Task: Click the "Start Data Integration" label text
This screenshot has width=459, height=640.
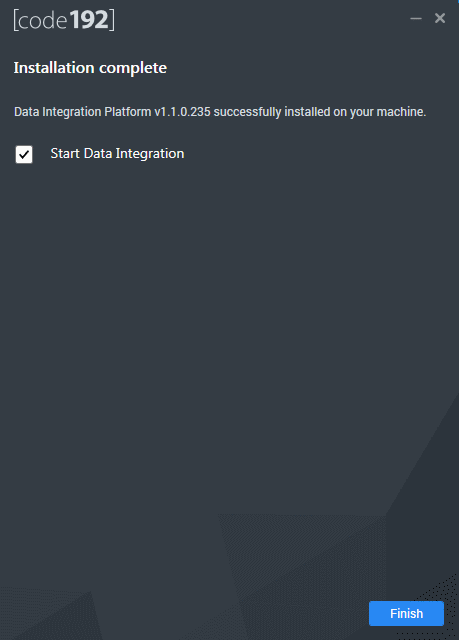Action: [x=117, y=153]
